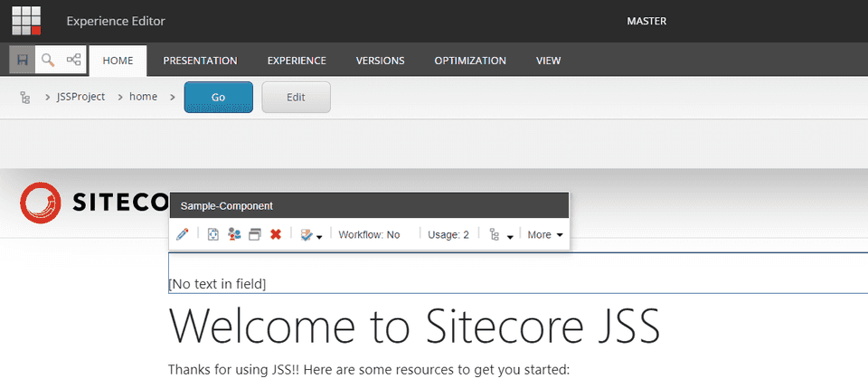
Task: Click the Edit button
Action: point(296,97)
